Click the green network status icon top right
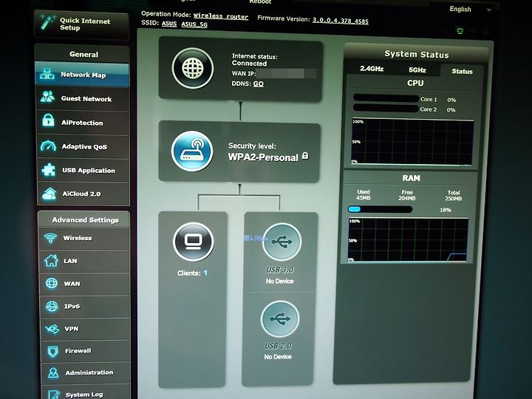Viewport: 532px width, 399px height. coord(460,30)
